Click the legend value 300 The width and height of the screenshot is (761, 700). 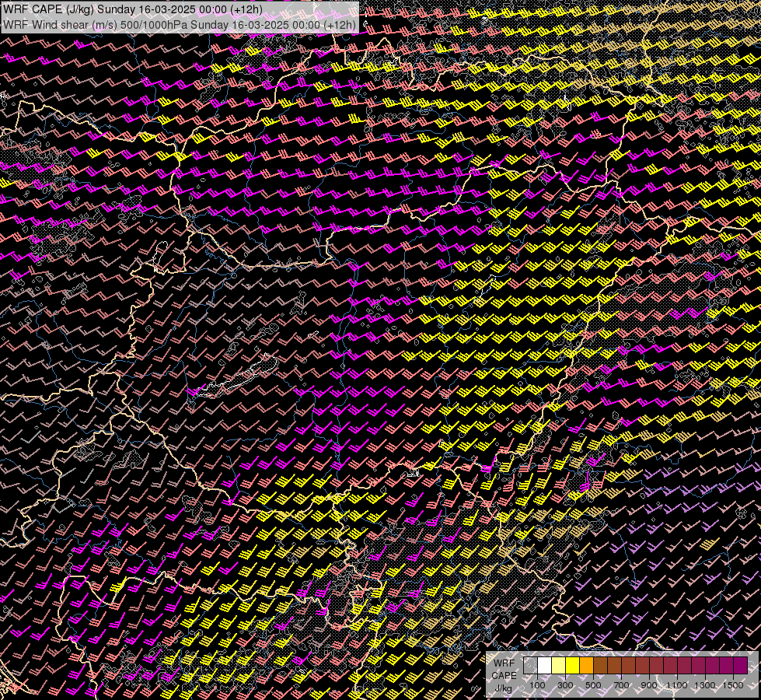click(565, 685)
